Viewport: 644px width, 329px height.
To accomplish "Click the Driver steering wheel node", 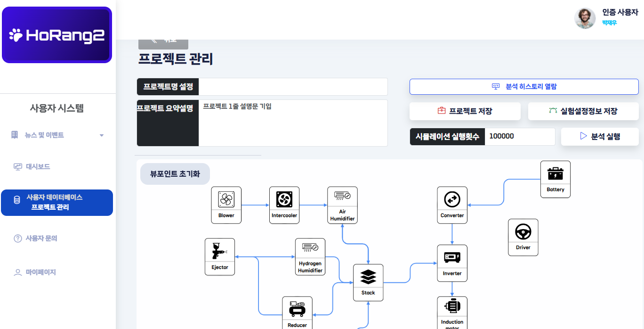I will point(523,237).
